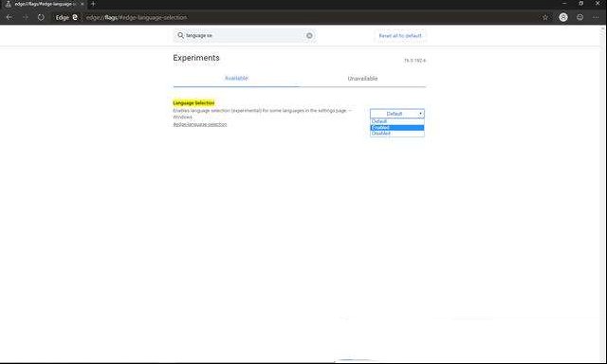Click the highlighted Language Selection title
This screenshot has width=607, height=364.
[193, 103]
